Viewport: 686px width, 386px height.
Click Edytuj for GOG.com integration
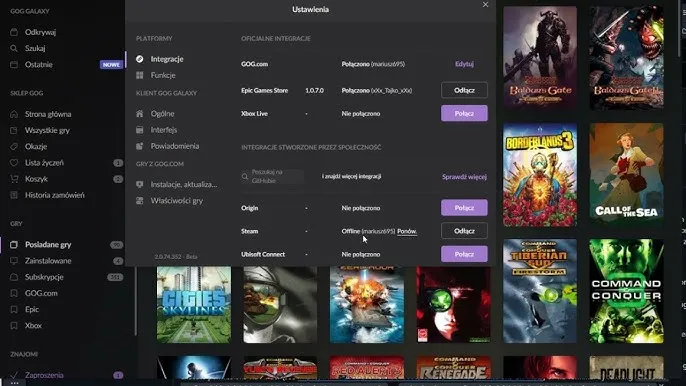[x=464, y=64]
